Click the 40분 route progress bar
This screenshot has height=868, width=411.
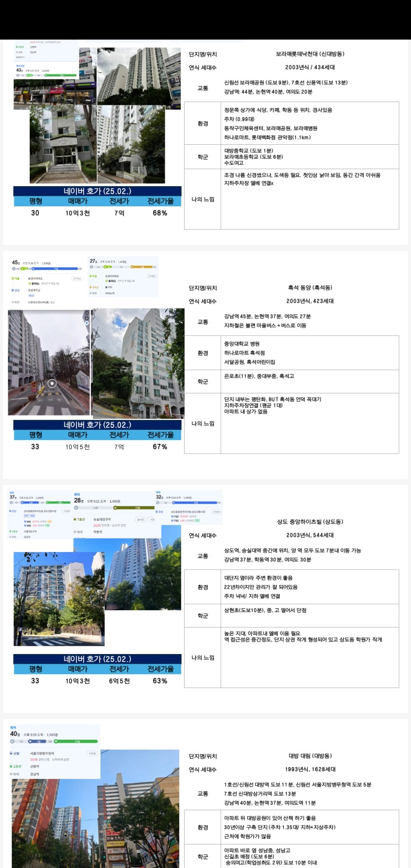(54, 741)
